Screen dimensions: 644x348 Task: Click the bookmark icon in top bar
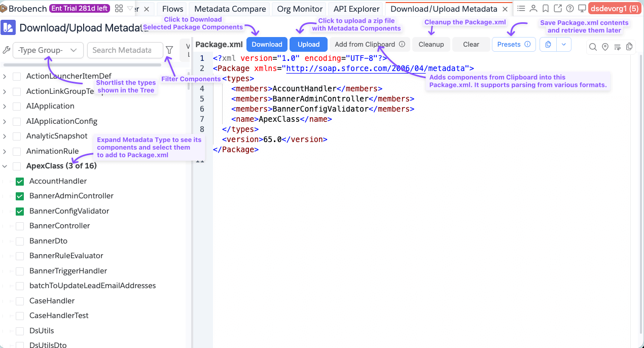tap(546, 9)
